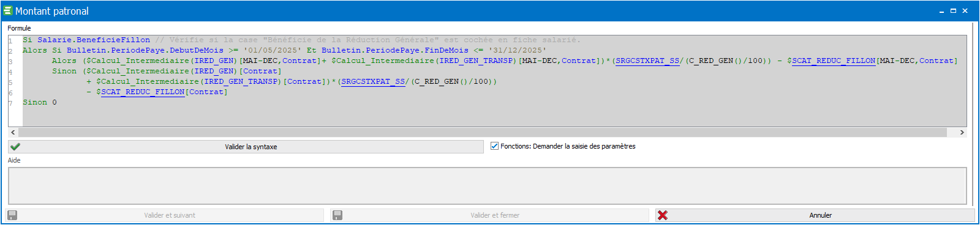The image size is (980, 225).
Task: Open the SRGCSTXPAT_SS link on line 3
Action: click(x=648, y=61)
